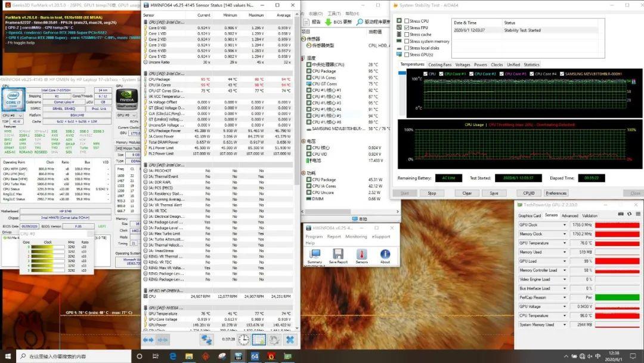Viewport: 644px width, 363px height.
Task: Uncheck the Stress FPU checkbox
Action: 407,27
